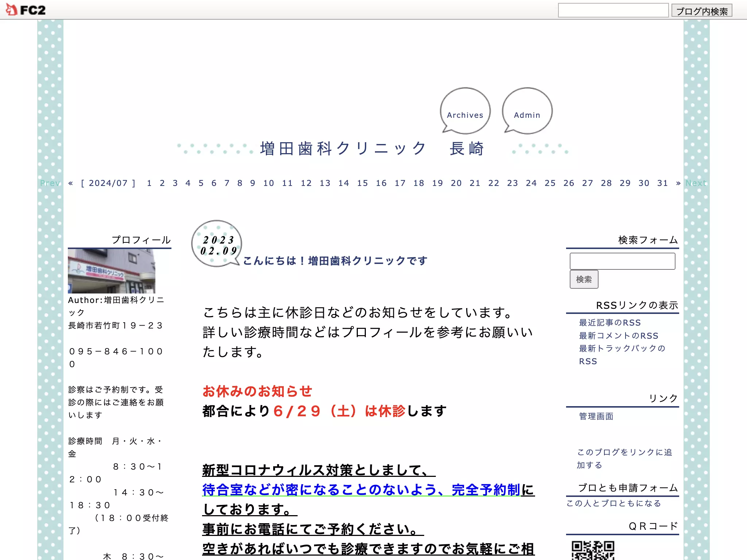Screen dimensions: 747x560
Task: Select day 9 in the calendar
Action: (253, 183)
